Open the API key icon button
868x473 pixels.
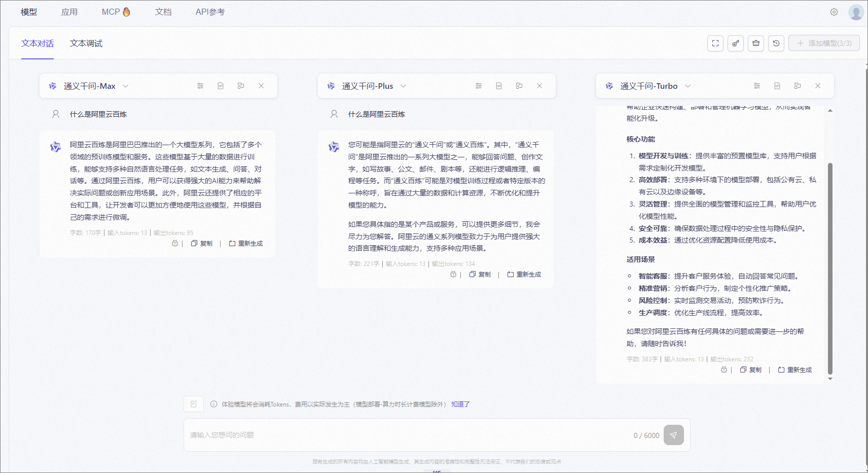pyautogui.click(x=736, y=43)
